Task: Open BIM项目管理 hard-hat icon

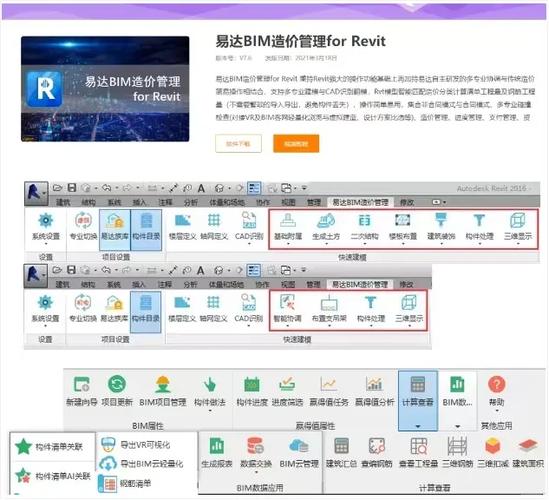Action: pyautogui.click(x=162, y=384)
